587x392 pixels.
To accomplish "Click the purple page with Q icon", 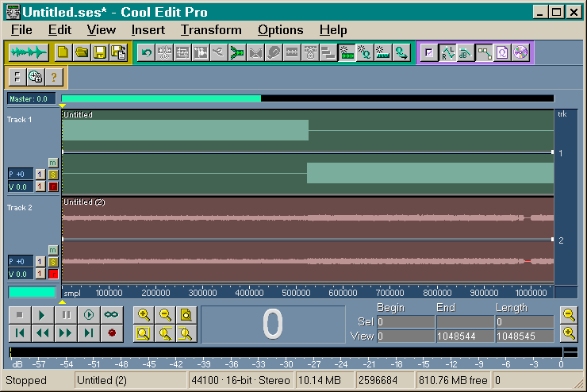I will pyautogui.click(x=502, y=53).
